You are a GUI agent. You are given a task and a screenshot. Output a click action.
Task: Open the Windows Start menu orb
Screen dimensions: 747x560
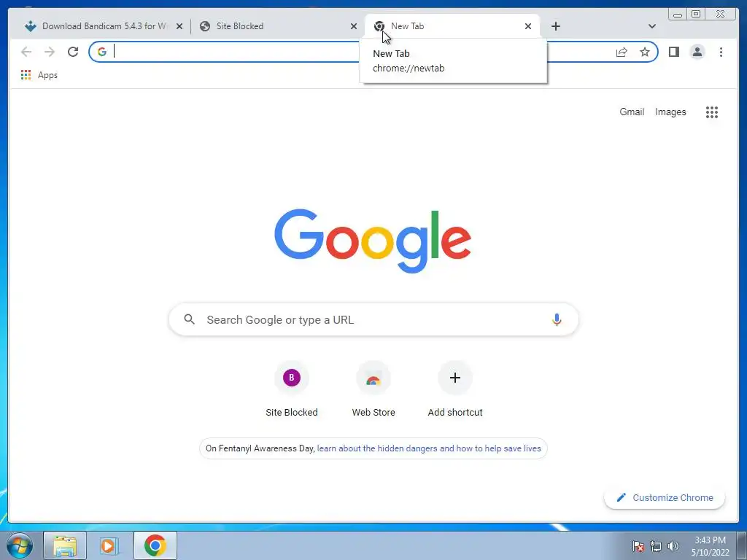(x=20, y=545)
